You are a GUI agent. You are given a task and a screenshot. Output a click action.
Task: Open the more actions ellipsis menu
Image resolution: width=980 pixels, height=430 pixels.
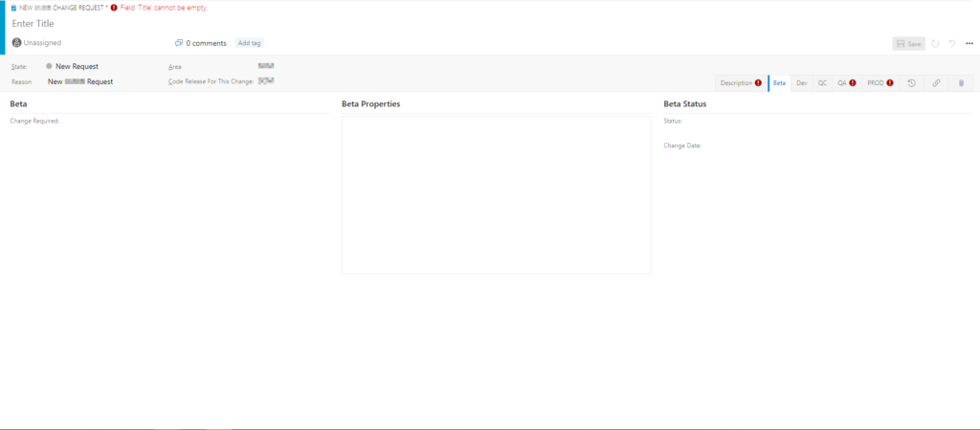click(969, 43)
